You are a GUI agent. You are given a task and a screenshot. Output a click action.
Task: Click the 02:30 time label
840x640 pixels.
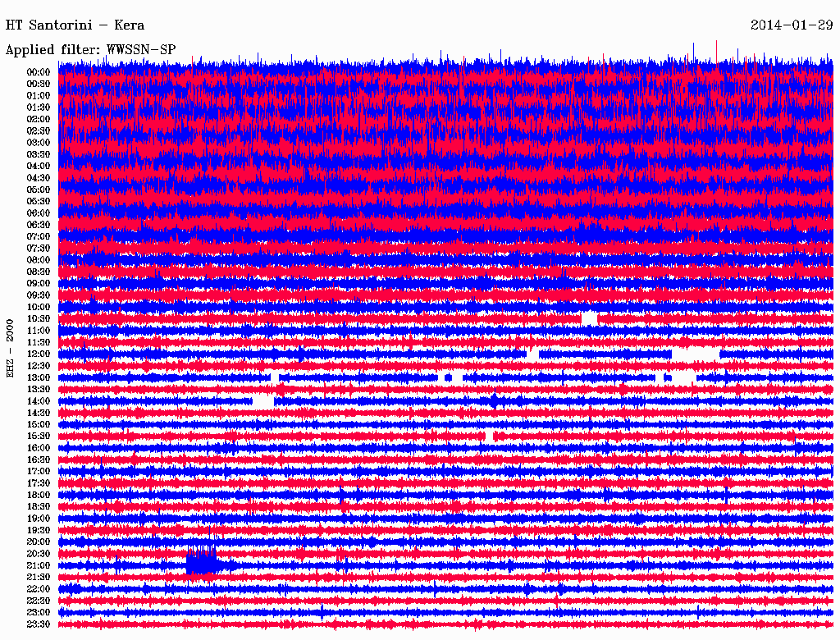click(x=39, y=130)
